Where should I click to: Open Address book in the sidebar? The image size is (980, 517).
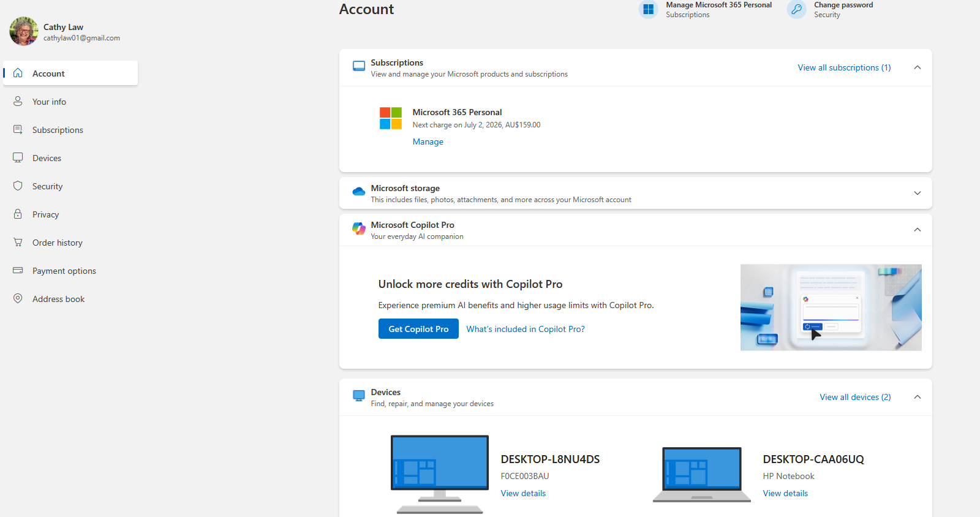(x=70, y=299)
